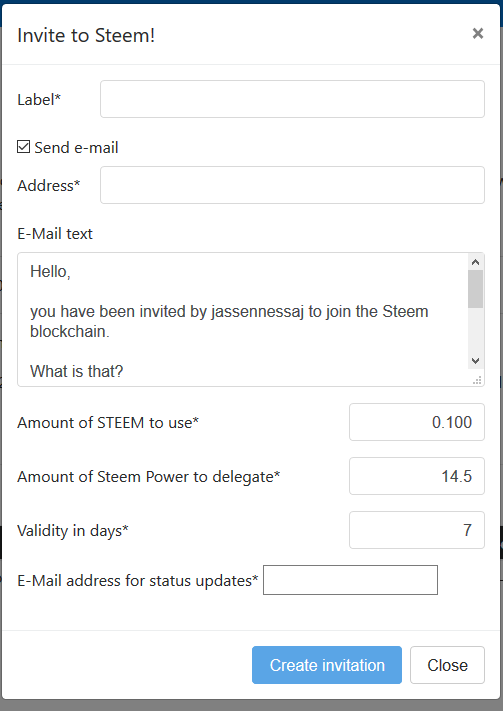503x711 pixels.
Task: Click the 'Address*' field caption
Action: coord(49,185)
